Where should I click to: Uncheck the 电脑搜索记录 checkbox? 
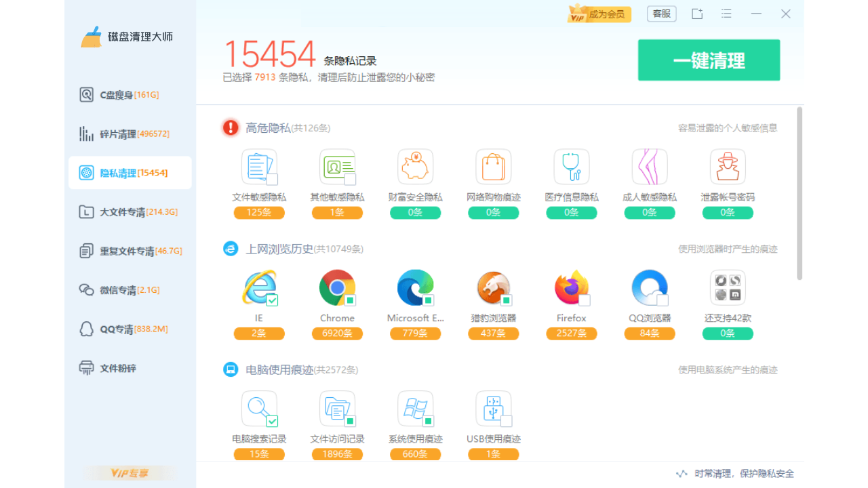(272, 421)
